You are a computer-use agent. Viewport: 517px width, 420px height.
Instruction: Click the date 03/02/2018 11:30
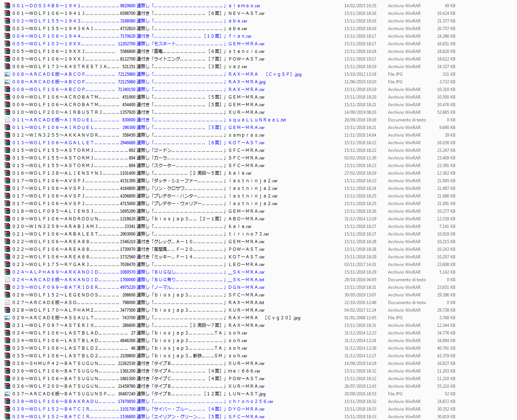pyautogui.click(x=360, y=158)
